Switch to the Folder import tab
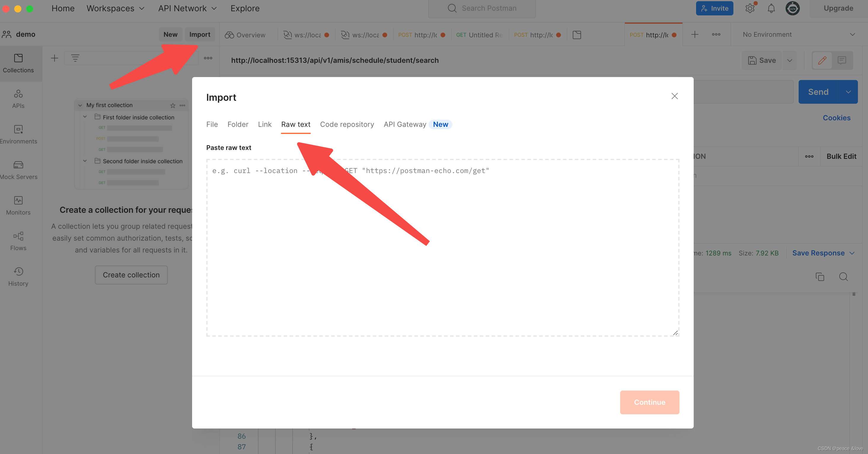868x454 pixels. click(x=238, y=124)
